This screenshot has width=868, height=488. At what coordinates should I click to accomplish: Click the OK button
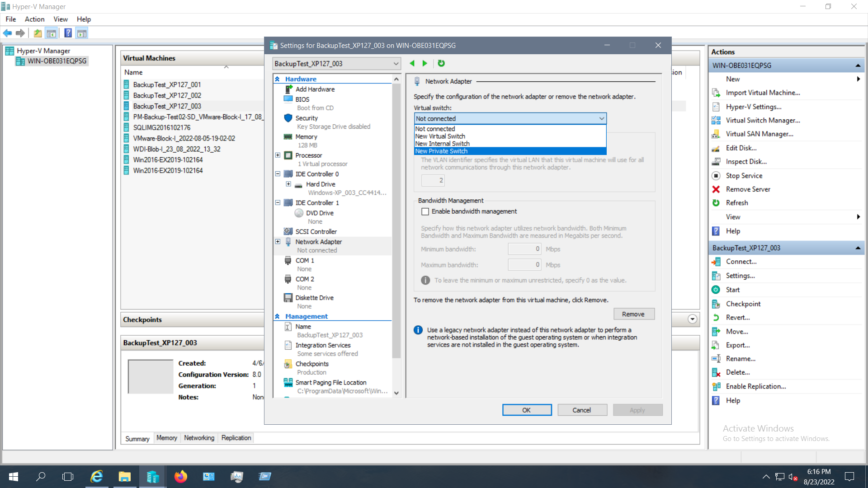[x=527, y=410]
